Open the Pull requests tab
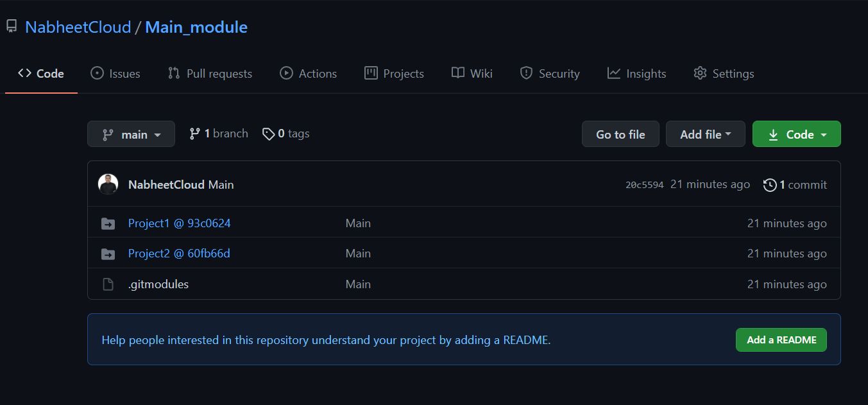This screenshot has width=868, height=405. pos(210,74)
